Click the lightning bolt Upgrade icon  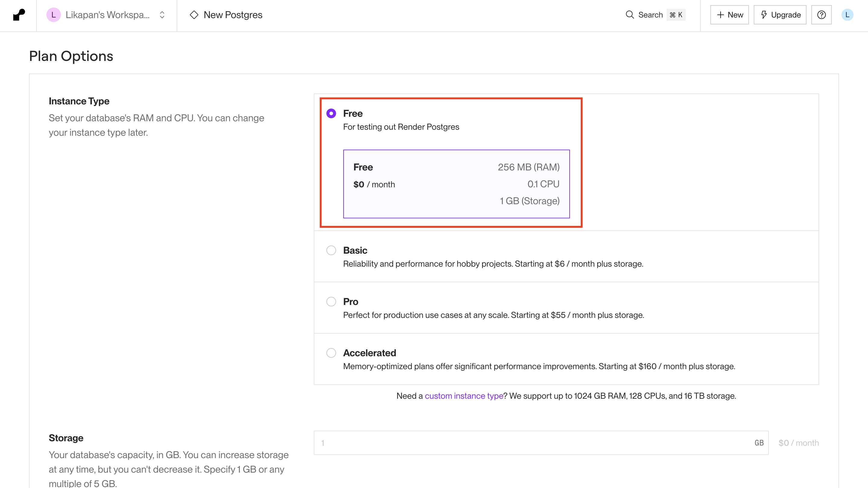764,15
